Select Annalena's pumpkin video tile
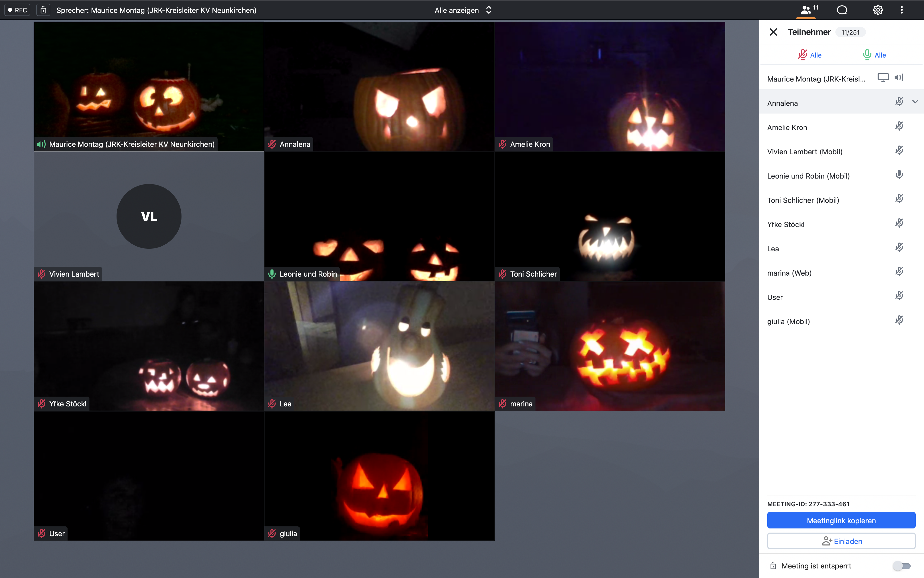The height and width of the screenshot is (578, 924). [x=379, y=86]
